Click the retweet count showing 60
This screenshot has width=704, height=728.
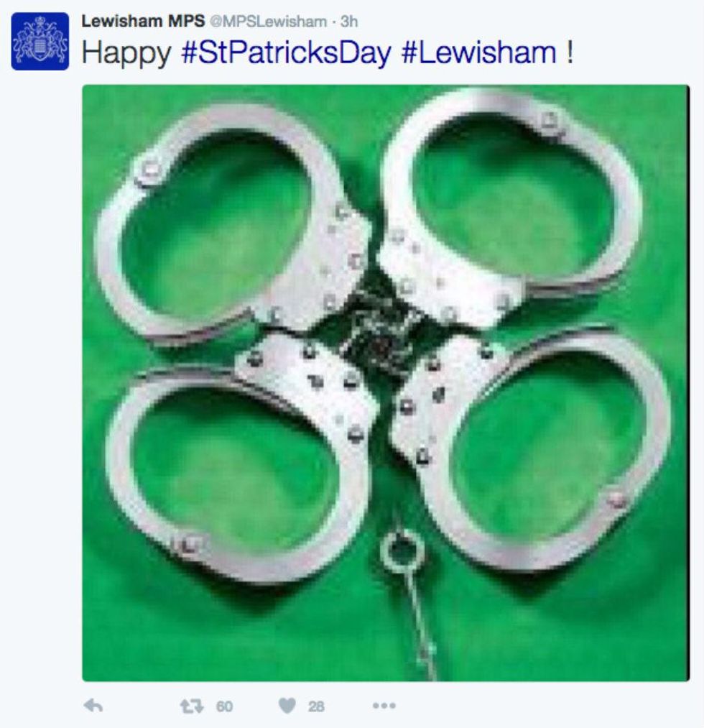pyautogui.click(x=225, y=706)
